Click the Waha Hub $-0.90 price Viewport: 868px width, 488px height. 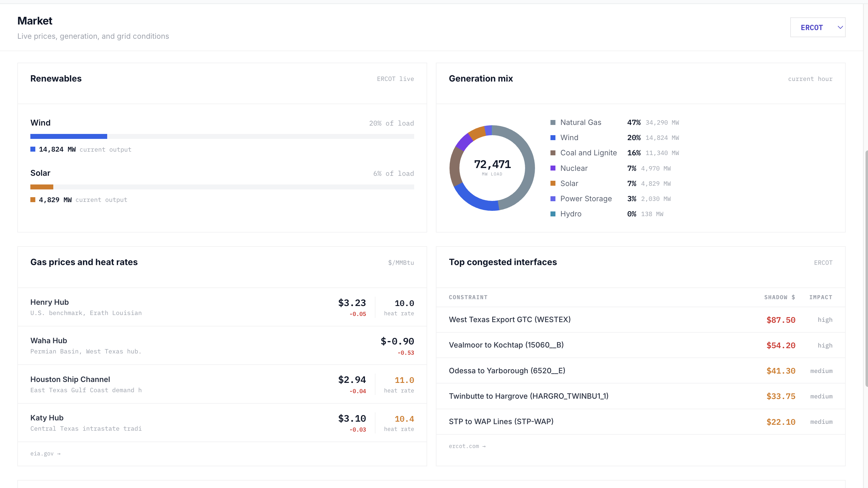click(x=397, y=341)
